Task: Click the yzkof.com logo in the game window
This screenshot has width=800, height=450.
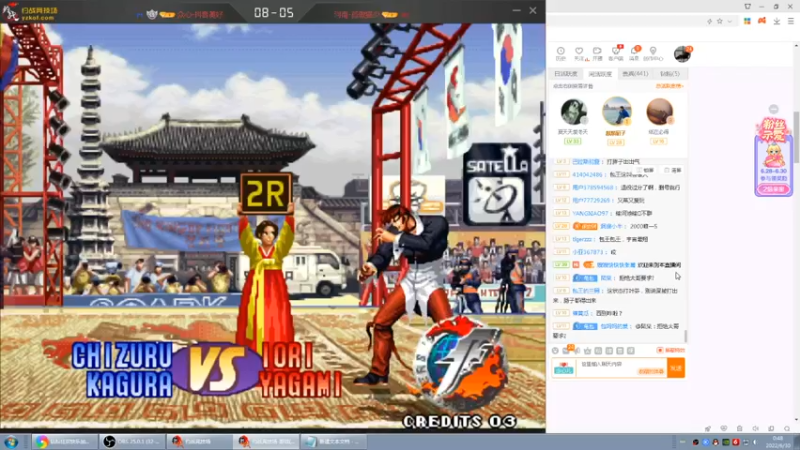Action: (31, 13)
